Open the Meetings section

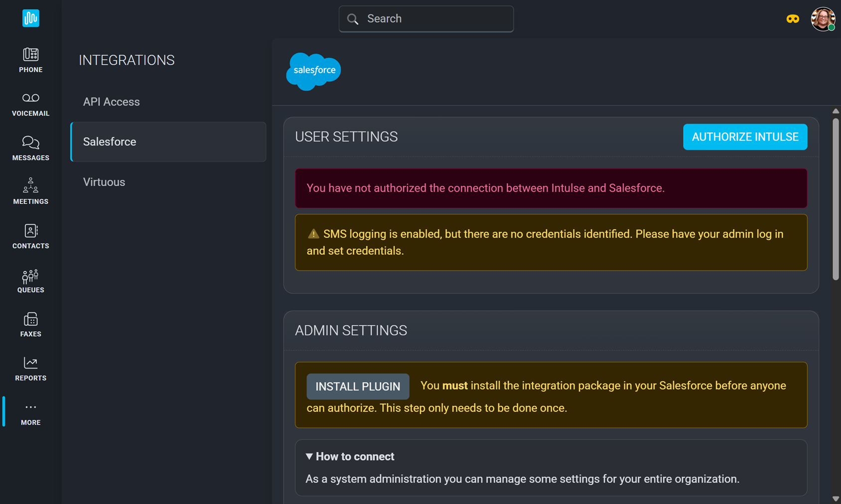(30, 192)
